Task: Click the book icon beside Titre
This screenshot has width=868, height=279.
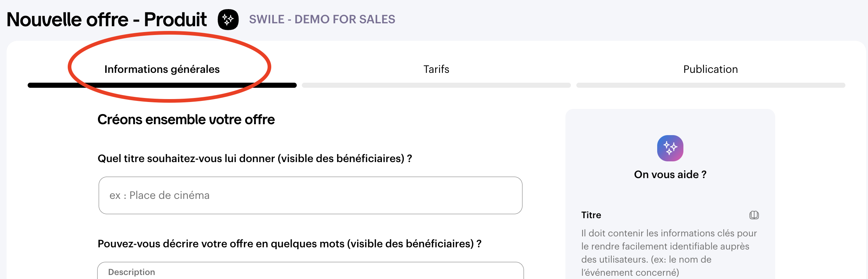Action: tap(754, 215)
